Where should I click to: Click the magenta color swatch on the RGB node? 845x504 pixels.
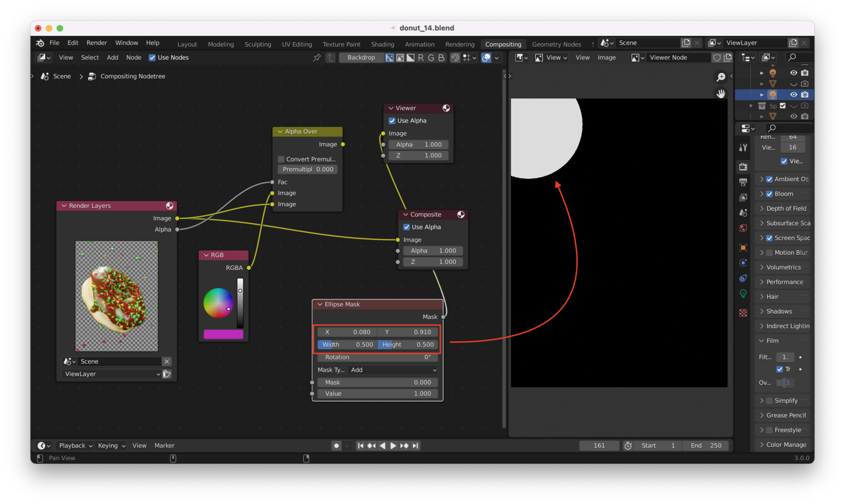pyautogui.click(x=223, y=334)
